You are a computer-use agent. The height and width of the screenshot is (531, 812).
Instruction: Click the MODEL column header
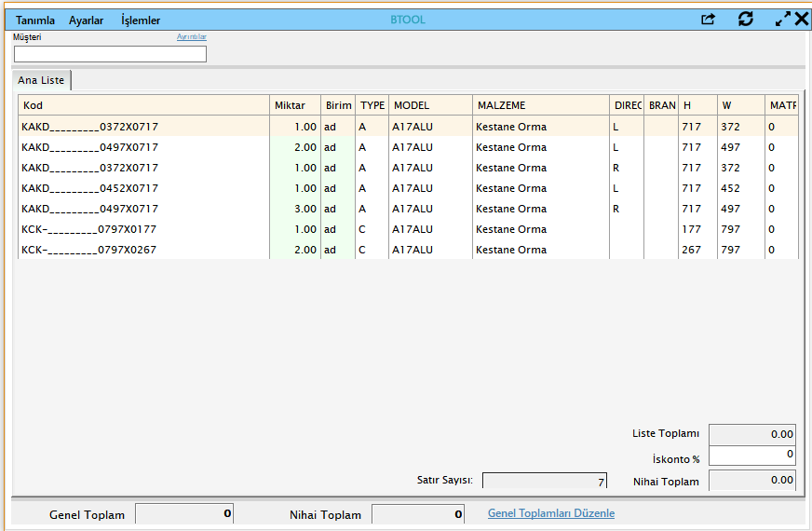[x=430, y=105]
